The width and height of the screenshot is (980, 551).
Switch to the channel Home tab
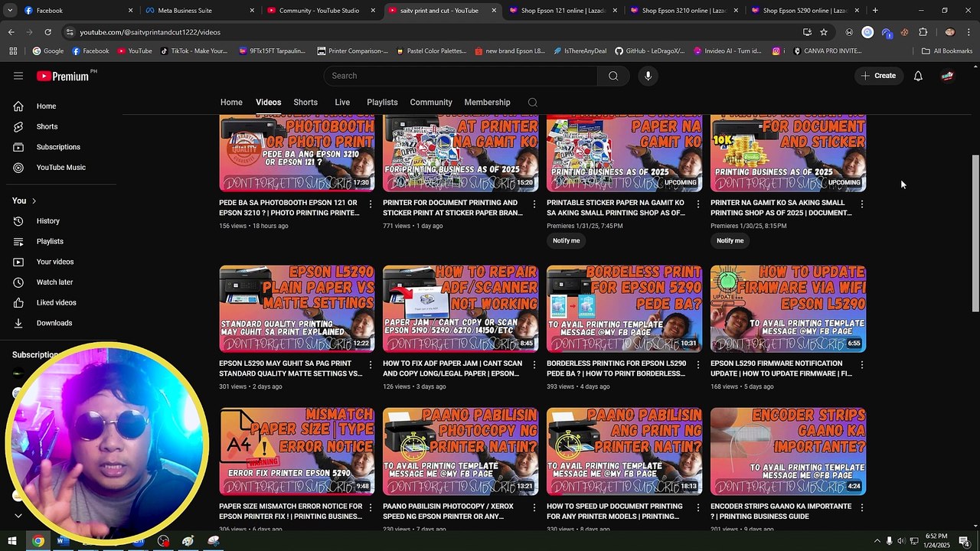coord(231,103)
